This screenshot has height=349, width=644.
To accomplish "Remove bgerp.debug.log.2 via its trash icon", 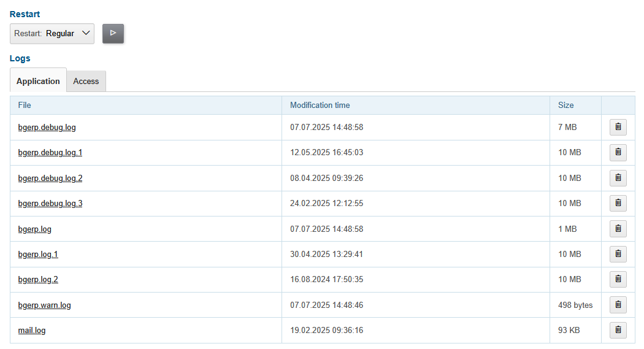I will 618,178.
